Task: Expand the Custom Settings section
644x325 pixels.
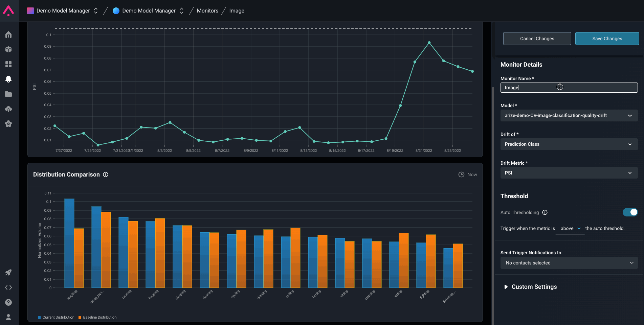Action: 530,287
